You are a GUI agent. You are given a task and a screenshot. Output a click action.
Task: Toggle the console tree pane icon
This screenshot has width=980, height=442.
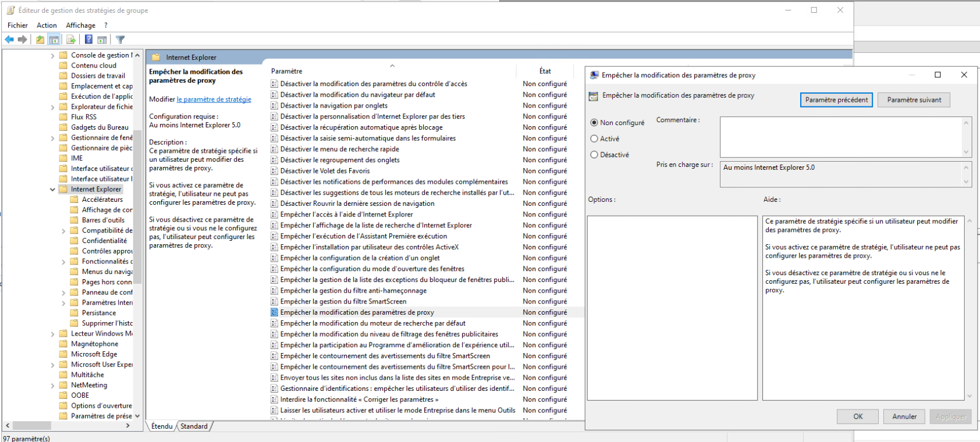[54, 40]
